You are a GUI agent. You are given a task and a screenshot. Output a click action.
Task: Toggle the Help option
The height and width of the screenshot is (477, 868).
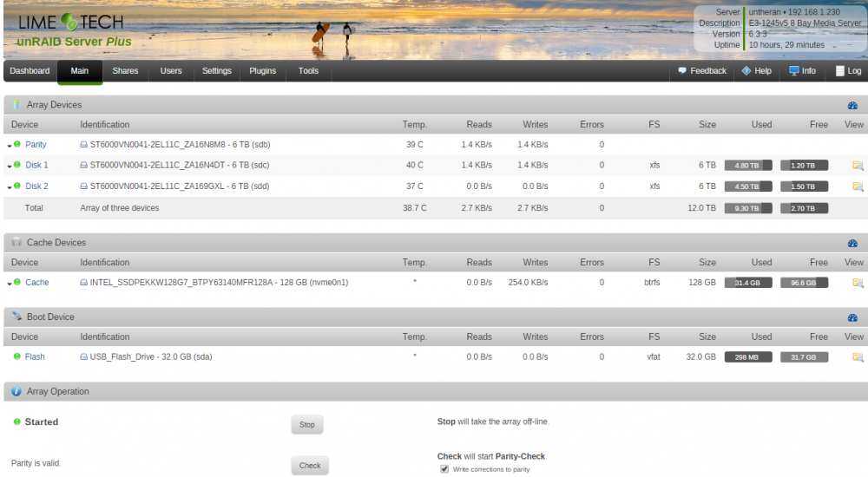(x=756, y=71)
